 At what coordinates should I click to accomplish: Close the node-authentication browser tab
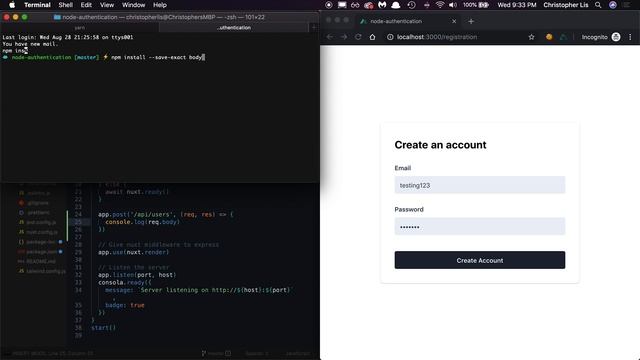pyautogui.click(x=454, y=21)
